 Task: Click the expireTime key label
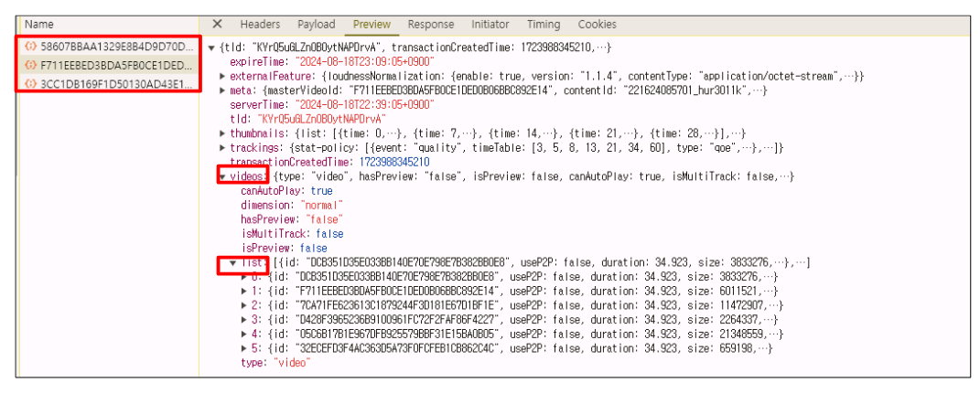click(259, 62)
